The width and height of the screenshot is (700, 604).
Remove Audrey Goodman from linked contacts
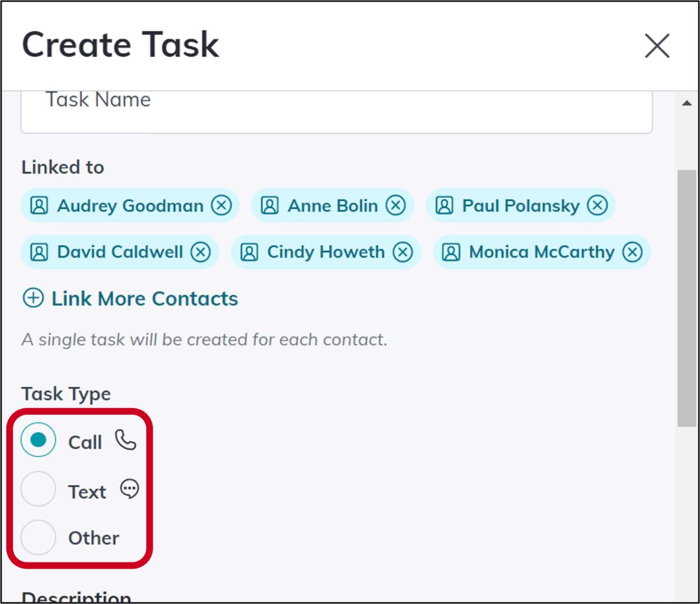[221, 206]
